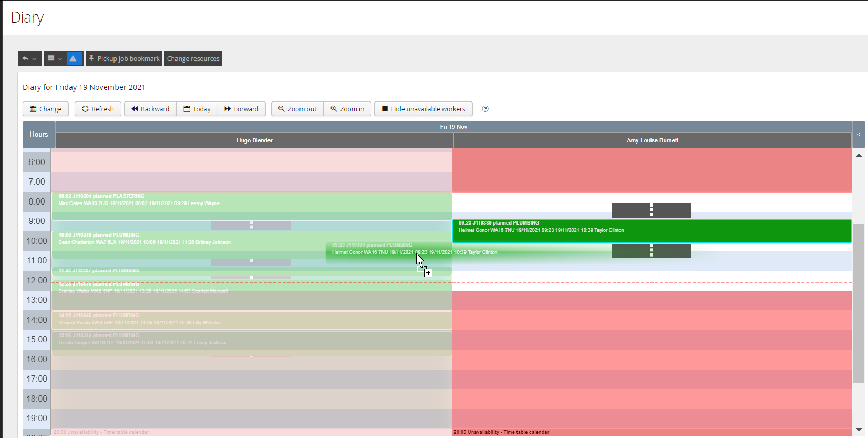Viewport: 868px width, 438px height.
Task: Open the help question mark icon
Action: tap(485, 109)
